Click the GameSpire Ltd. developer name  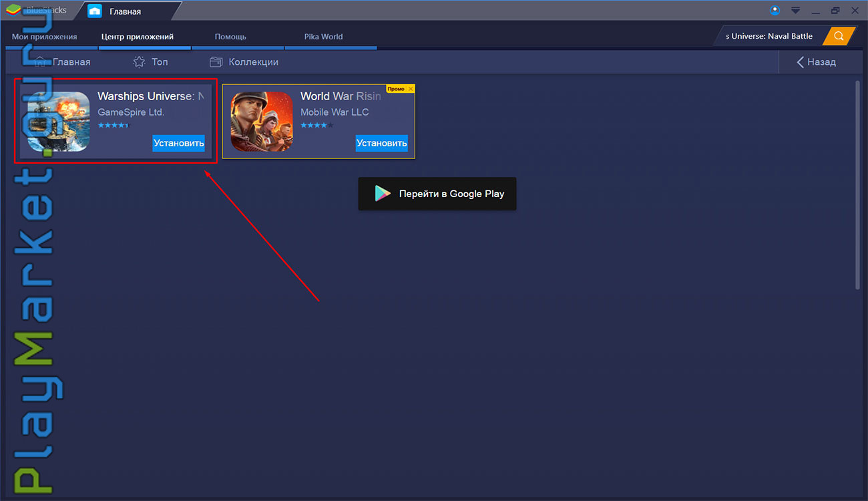131,112
